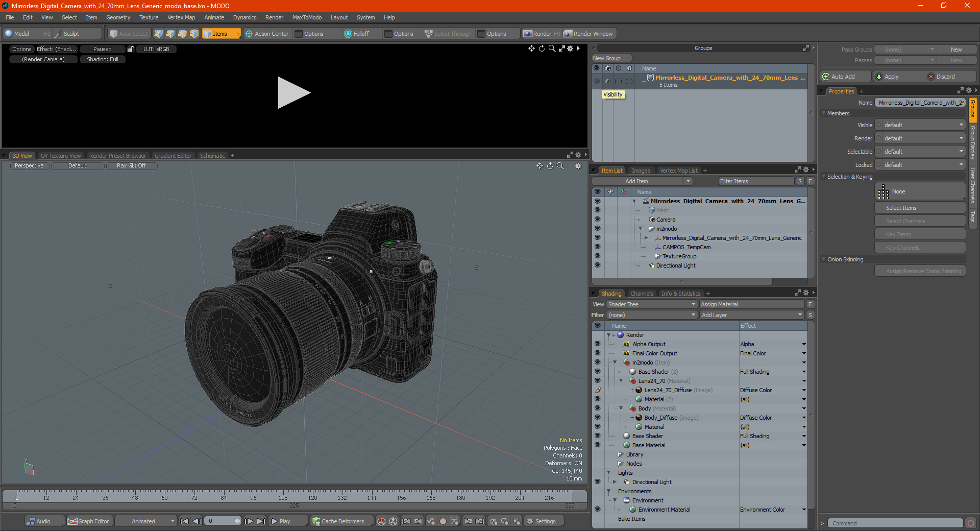Switch to Channels tab

click(x=642, y=294)
